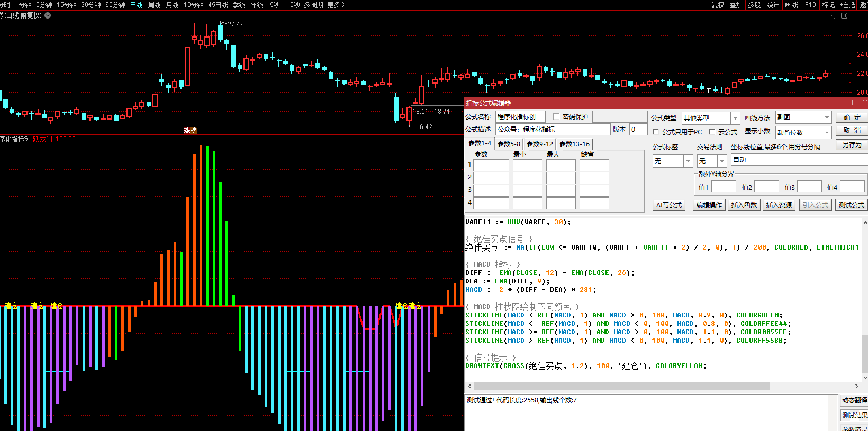Open the 画线方法 dropdown showing 副图
Viewport: 868px width, 431px height.
click(827, 117)
